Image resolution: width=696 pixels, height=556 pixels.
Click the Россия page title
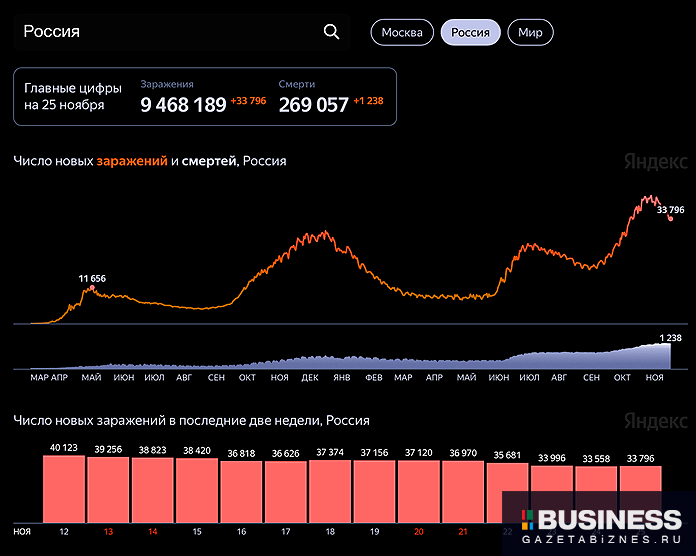[x=51, y=32]
